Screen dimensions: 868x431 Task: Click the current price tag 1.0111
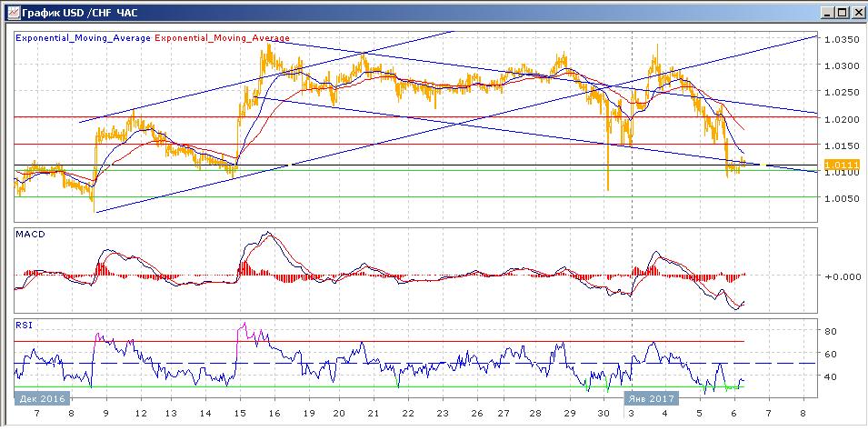click(841, 165)
